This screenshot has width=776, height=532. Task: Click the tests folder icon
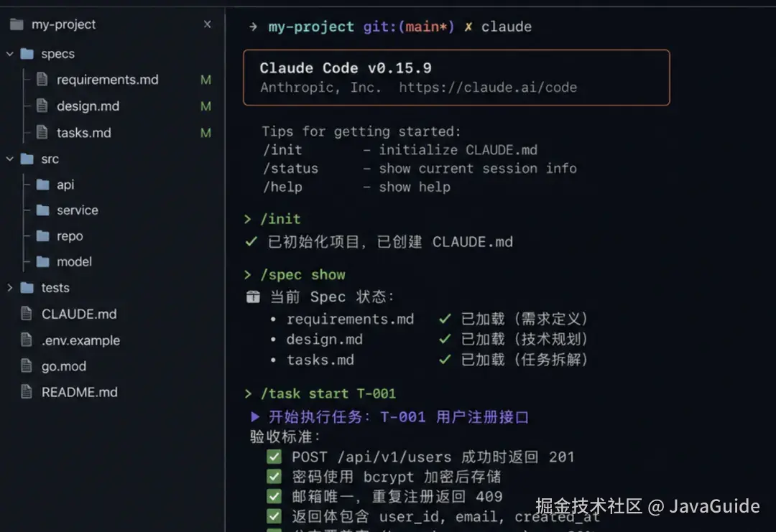tap(27, 287)
